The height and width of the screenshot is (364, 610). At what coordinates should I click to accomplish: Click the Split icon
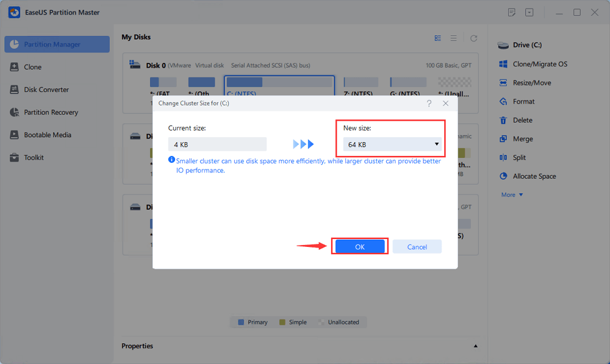[x=503, y=157]
